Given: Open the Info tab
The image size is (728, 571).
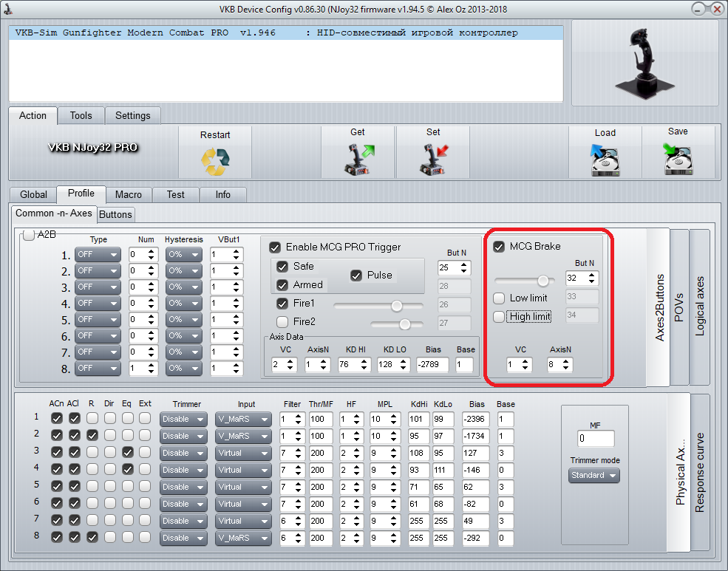Looking at the screenshot, I should pos(223,195).
